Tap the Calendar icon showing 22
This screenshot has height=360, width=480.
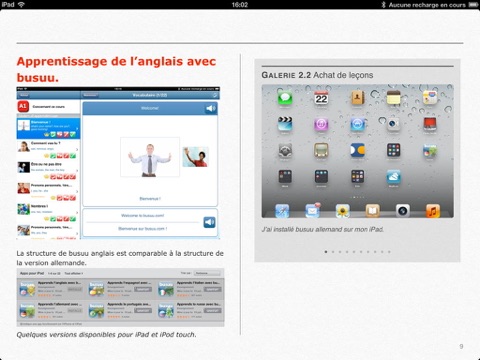[321, 98]
